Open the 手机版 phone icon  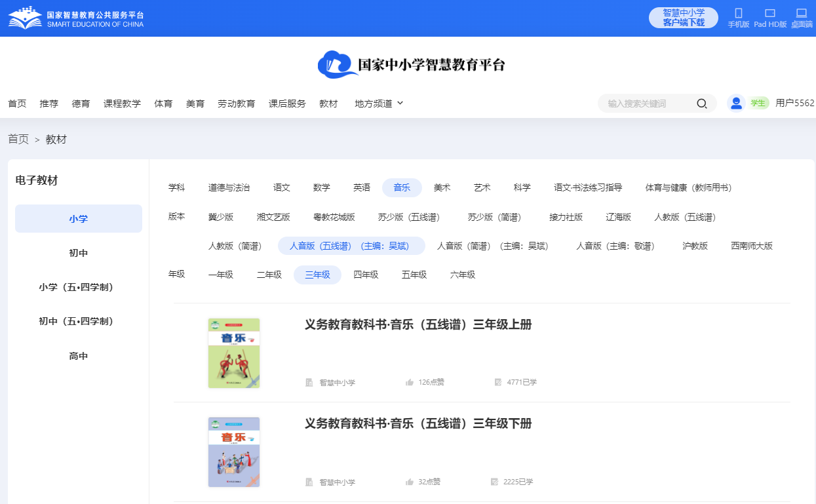pos(739,13)
